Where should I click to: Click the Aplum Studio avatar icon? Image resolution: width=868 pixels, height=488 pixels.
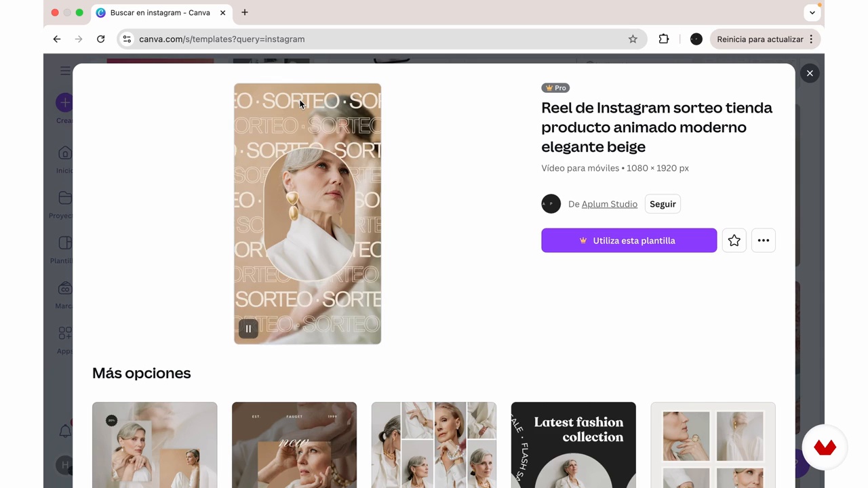click(551, 204)
